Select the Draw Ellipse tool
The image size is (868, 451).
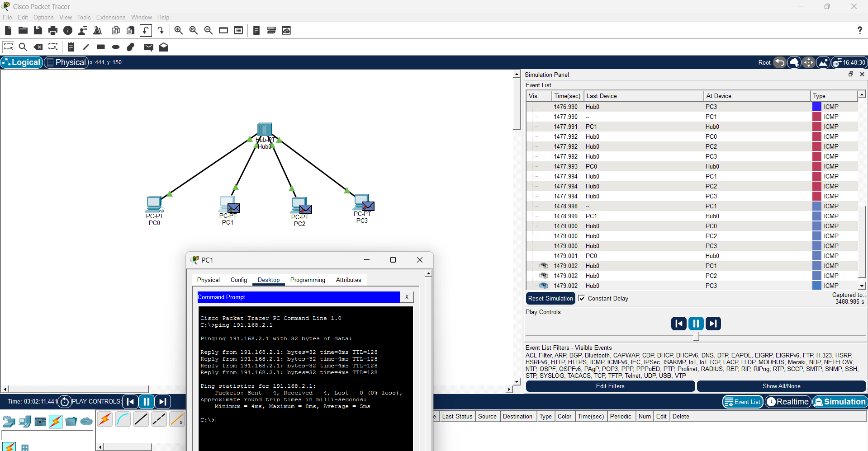pos(116,47)
